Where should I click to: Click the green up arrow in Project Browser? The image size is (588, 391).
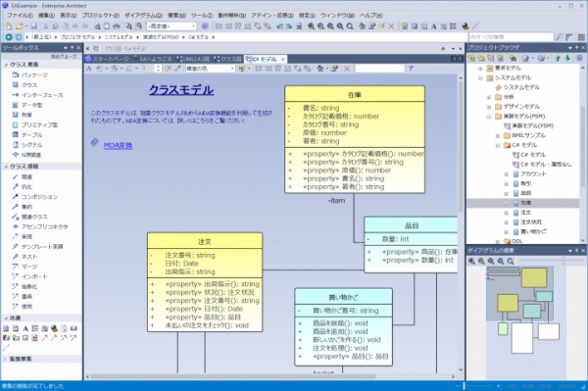(558, 58)
